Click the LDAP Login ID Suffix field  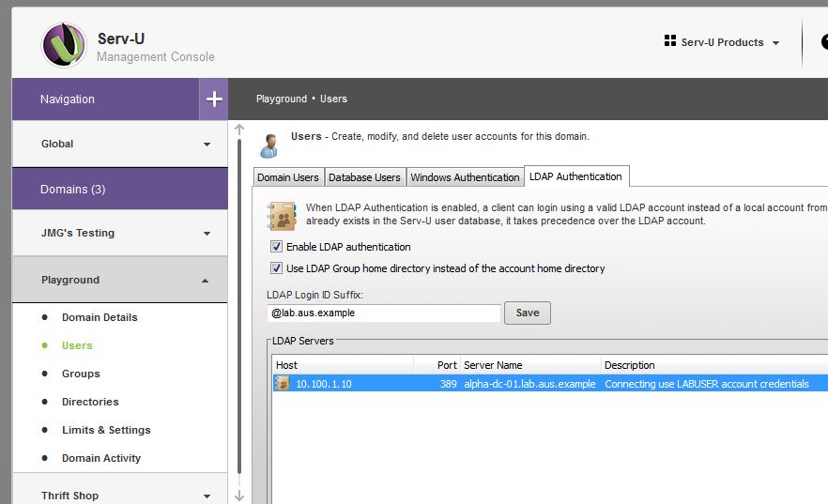(383, 313)
